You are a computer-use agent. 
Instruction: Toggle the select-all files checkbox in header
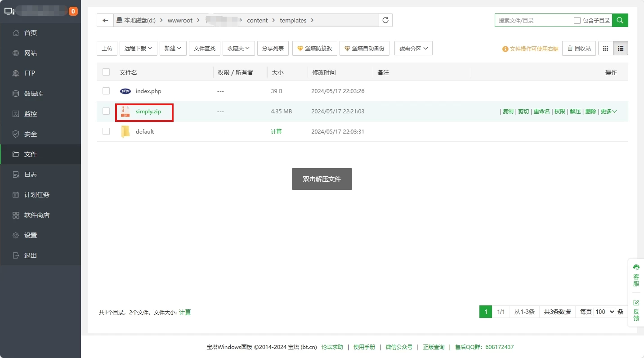[x=106, y=72]
